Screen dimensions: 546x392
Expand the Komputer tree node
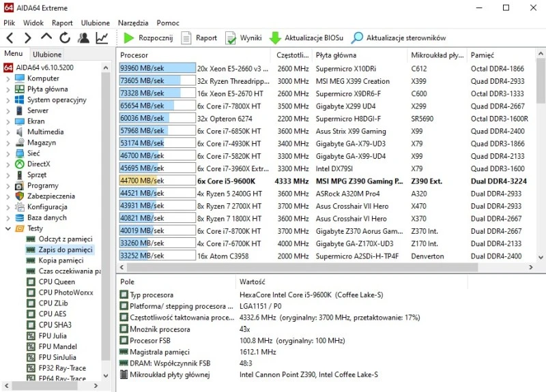pos(8,78)
